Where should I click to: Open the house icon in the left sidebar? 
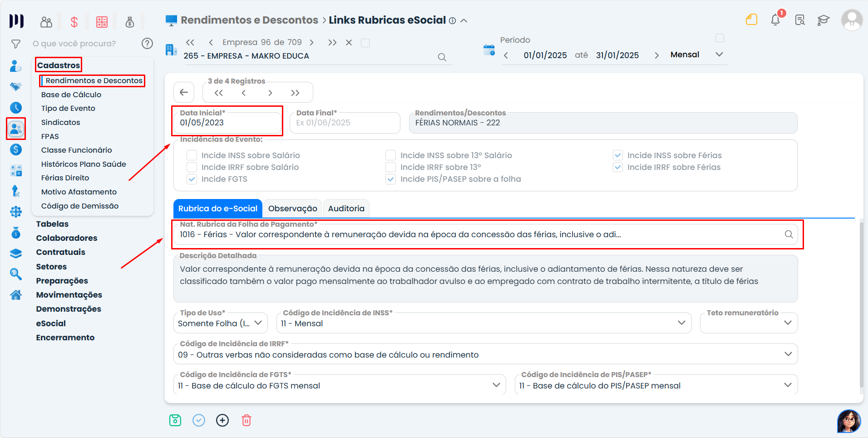click(x=16, y=295)
